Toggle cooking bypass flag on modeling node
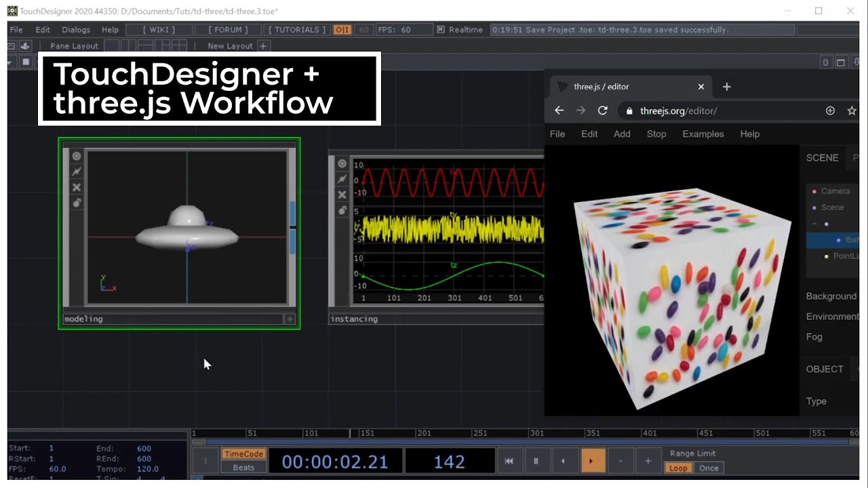 tap(77, 171)
